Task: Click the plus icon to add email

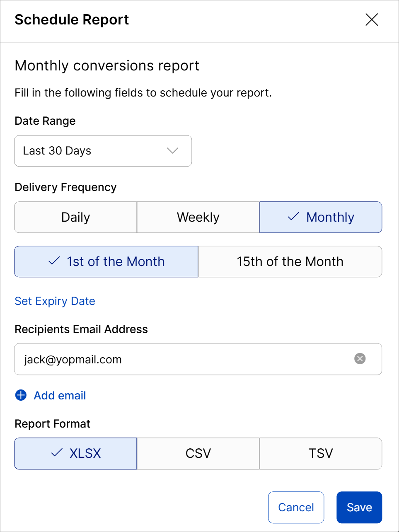Action: 21,395
